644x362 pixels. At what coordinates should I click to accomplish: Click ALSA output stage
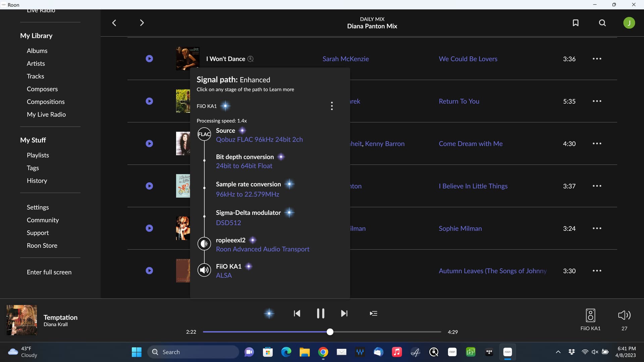tap(224, 275)
